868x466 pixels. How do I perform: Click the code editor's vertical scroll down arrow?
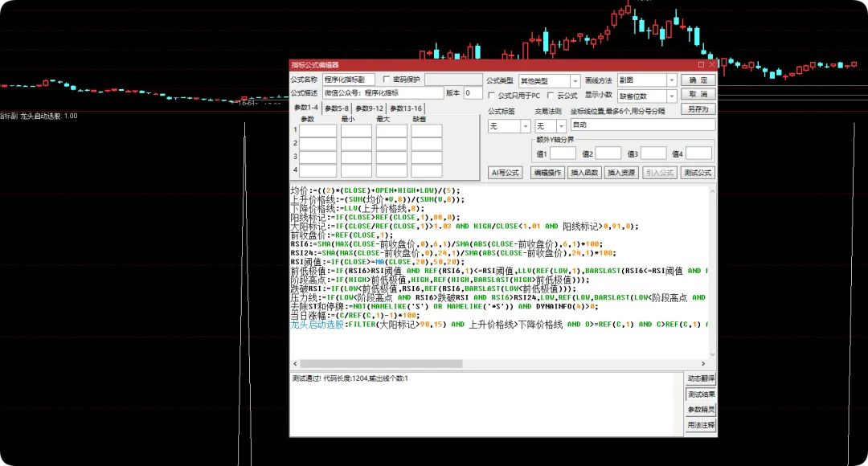(713, 354)
